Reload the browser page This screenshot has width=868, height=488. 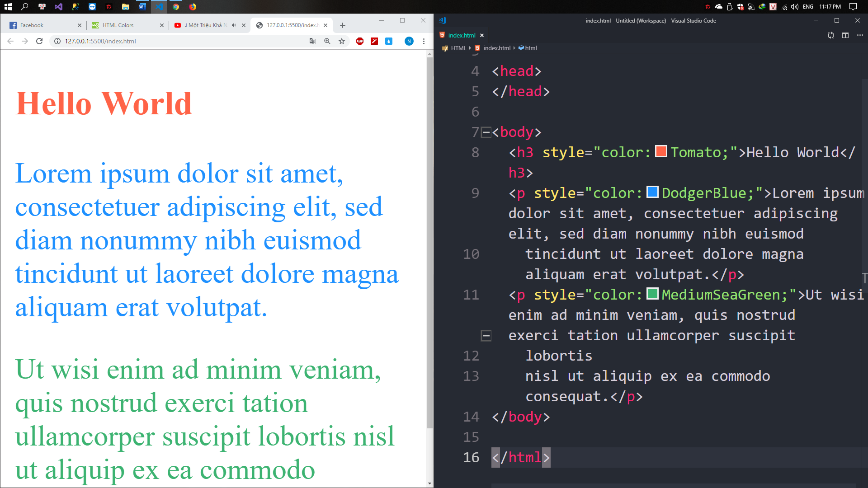[39, 41]
